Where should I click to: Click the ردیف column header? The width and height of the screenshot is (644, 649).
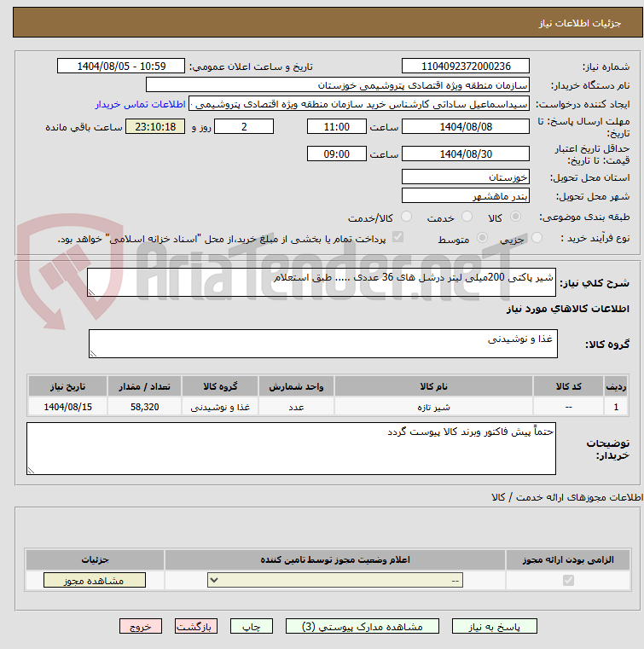pyautogui.click(x=616, y=386)
